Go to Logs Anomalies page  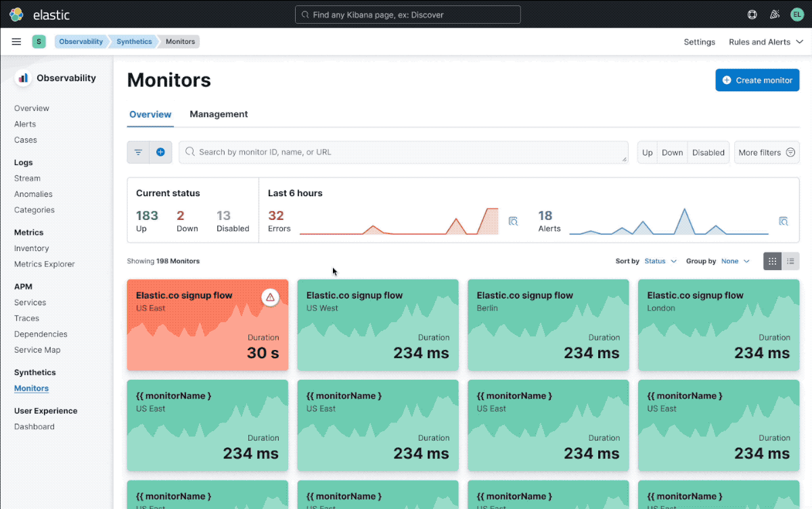[33, 194]
